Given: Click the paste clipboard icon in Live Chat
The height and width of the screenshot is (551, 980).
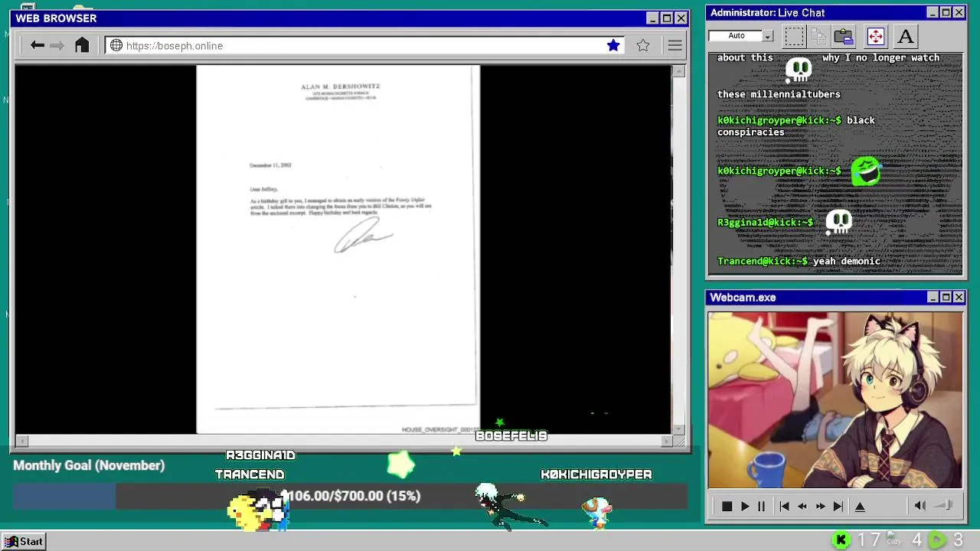Looking at the screenshot, I should pyautogui.click(x=844, y=36).
